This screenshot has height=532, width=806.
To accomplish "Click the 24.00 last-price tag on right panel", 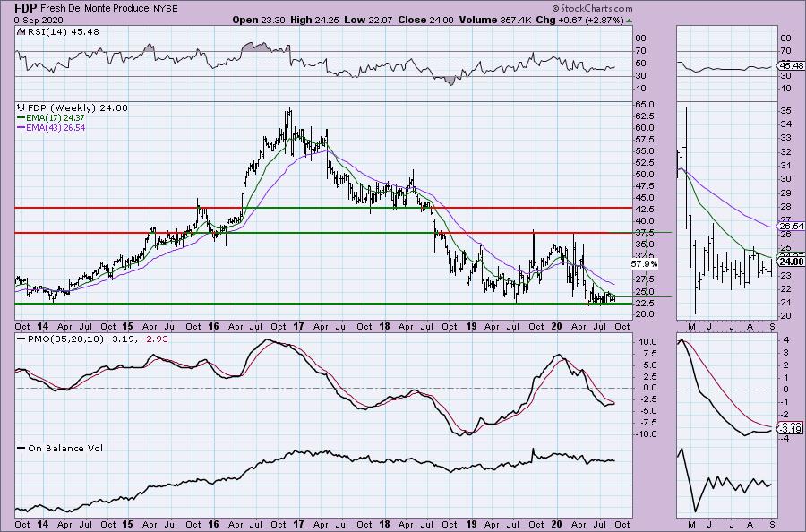I will [x=791, y=262].
